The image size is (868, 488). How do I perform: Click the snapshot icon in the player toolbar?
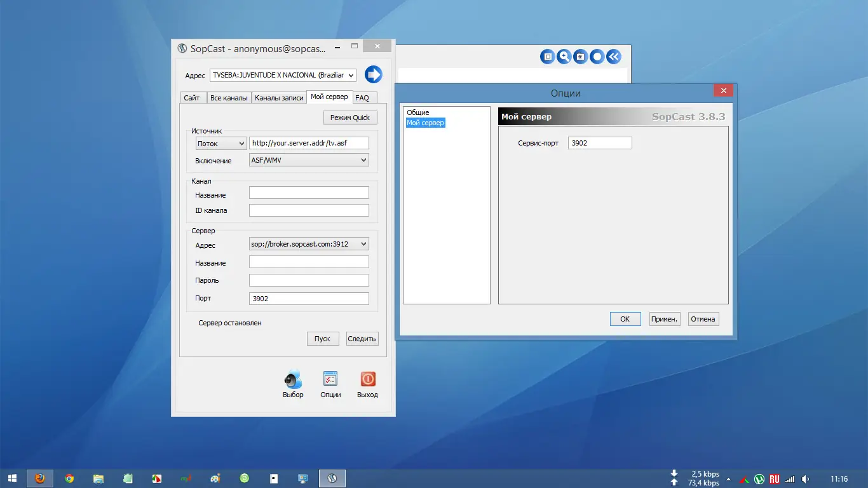coord(580,57)
